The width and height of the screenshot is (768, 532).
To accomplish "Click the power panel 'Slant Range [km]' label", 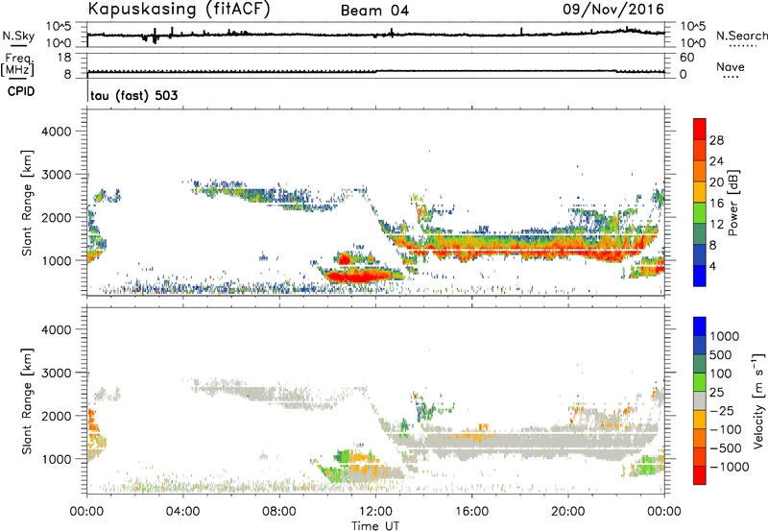I will (x=27, y=203).
